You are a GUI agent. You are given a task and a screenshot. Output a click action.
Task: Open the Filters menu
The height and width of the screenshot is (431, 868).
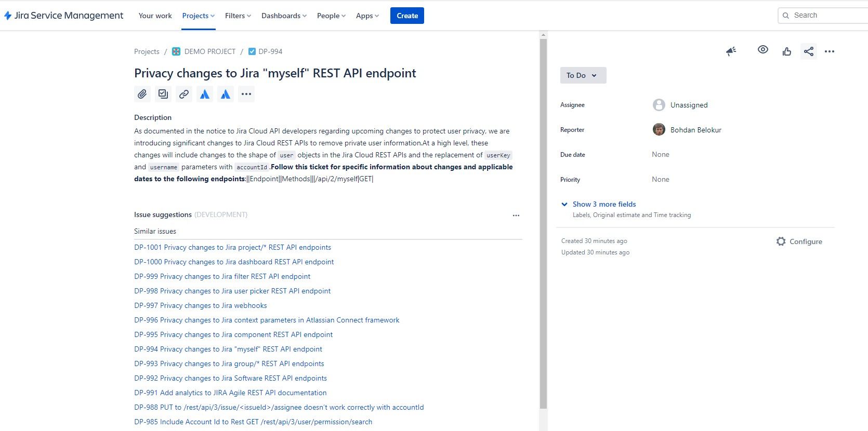(238, 16)
